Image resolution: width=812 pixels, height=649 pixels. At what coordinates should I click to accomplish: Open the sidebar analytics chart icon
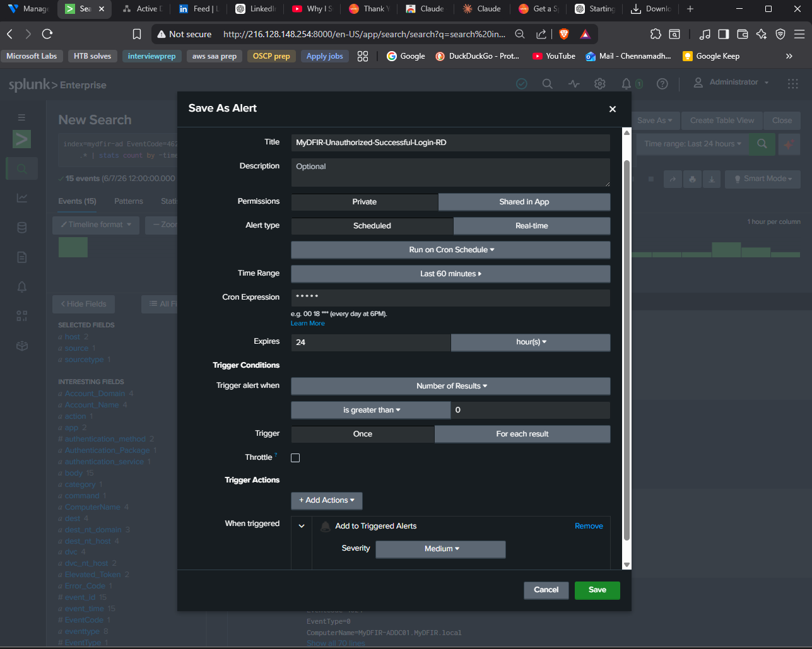pos(22,198)
